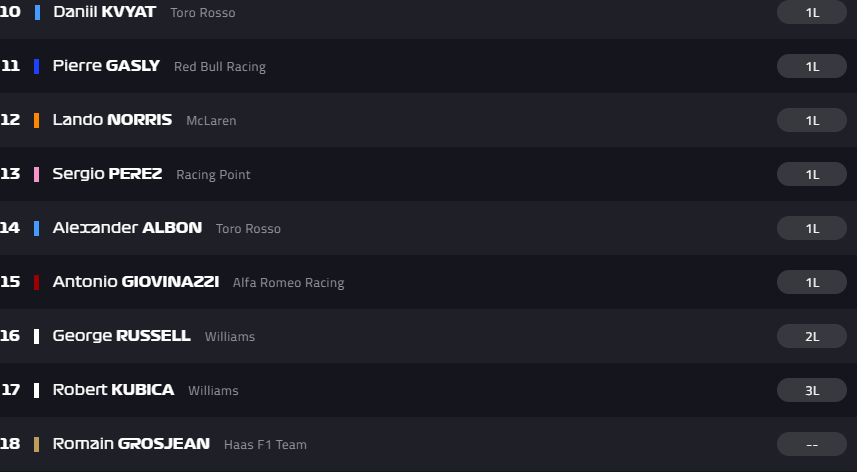Click Haas gold team color marker
The height and width of the screenshot is (472, 857).
coord(37,444)
